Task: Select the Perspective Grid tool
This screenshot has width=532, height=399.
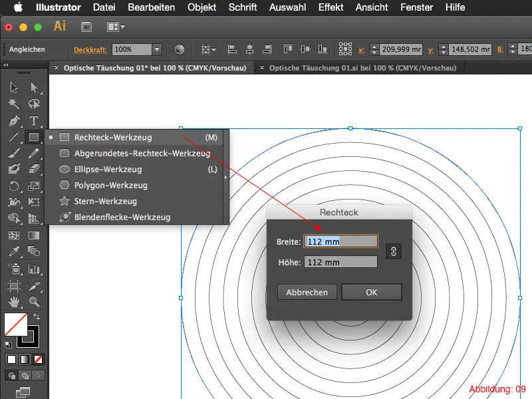Action: click(34, 218)
